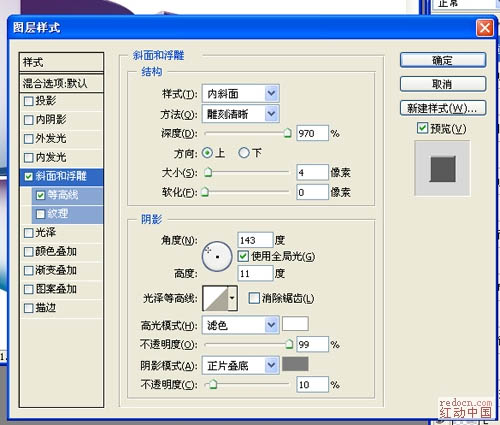Open the 高光模式 highlight mode dropdown
Image resolution: width=500 pixels, height=425 pixels.
[240, 325]
